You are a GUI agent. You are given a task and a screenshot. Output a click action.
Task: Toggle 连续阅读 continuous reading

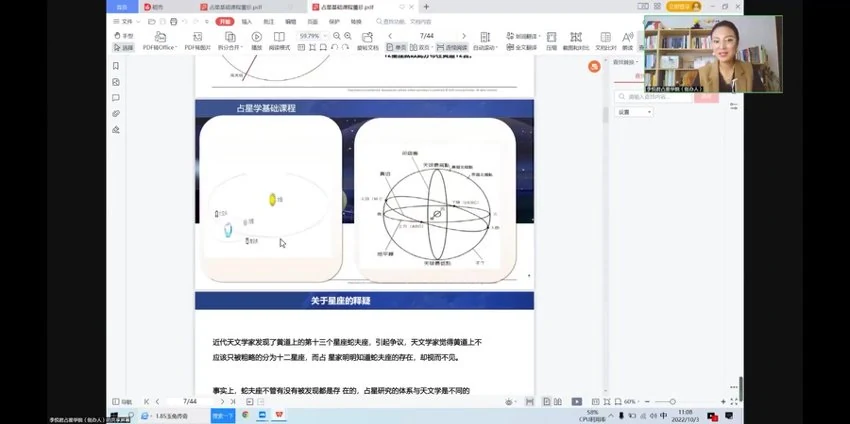[x=452, y=47]
